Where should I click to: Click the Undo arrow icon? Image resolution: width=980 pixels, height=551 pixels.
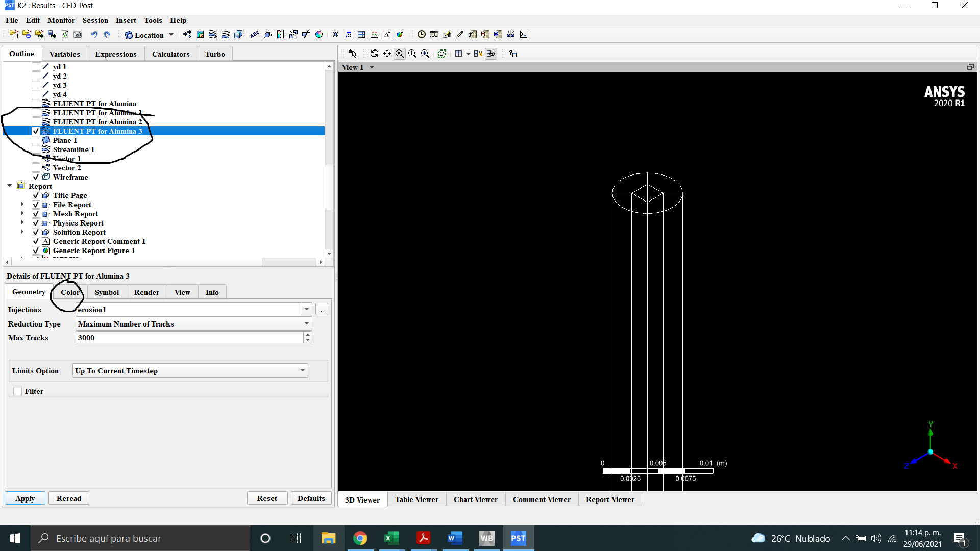(x=94, y=35)
